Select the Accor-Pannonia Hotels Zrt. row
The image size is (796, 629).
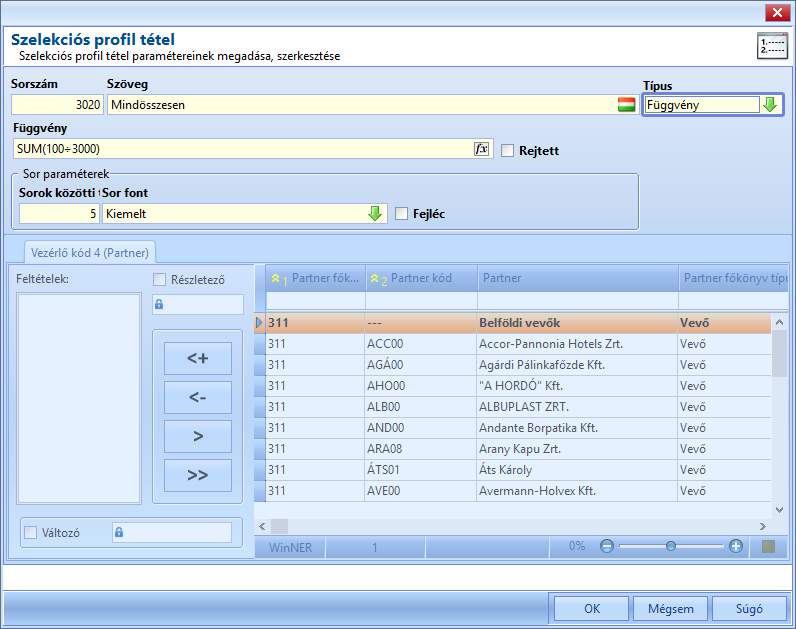coord(513,344)
